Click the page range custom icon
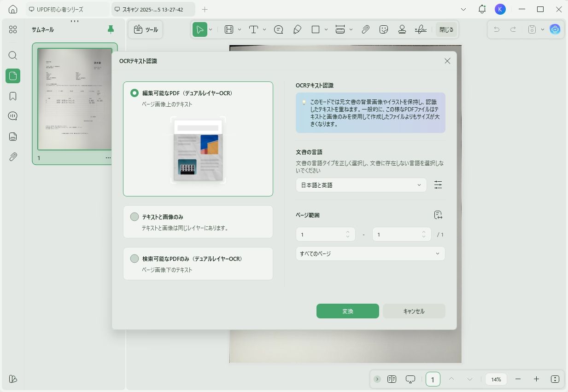 pyautogui.click(x=438, y=215)
